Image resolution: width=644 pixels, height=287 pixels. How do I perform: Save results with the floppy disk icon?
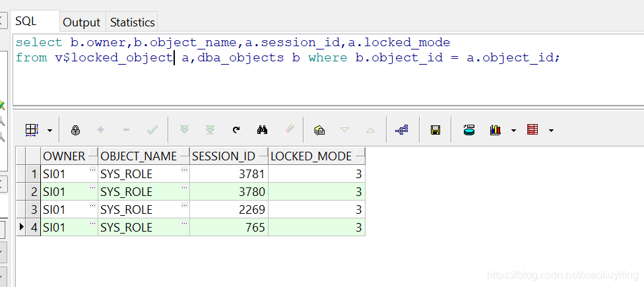pyautogui.click(x=435, y=130)
